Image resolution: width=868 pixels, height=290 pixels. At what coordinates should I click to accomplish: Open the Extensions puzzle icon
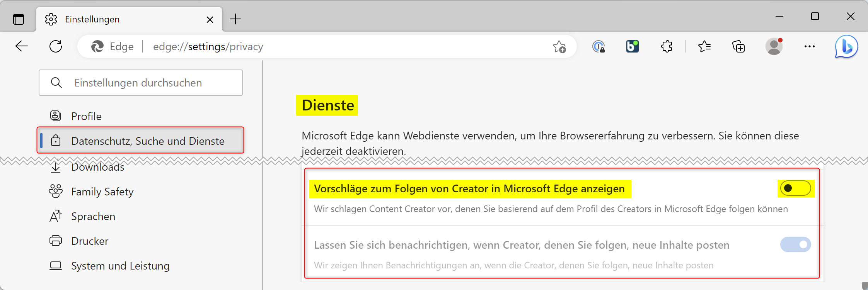point(667,47)
